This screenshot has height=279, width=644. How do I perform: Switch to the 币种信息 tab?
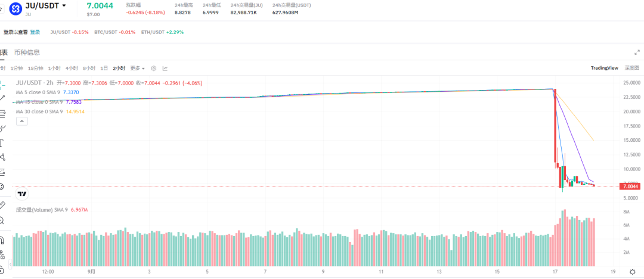27,52
